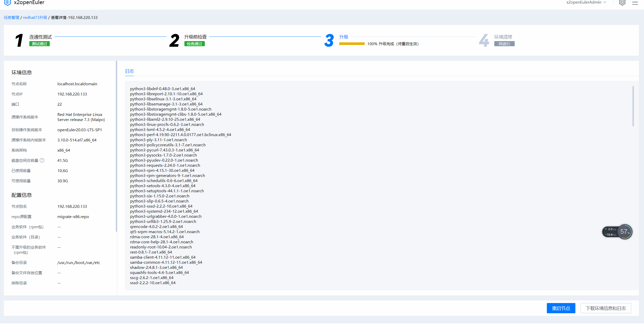Viewport: 644px width, 325px height.
Task: Click the 重启节点 restart node button
Action: tap(561, 308)
